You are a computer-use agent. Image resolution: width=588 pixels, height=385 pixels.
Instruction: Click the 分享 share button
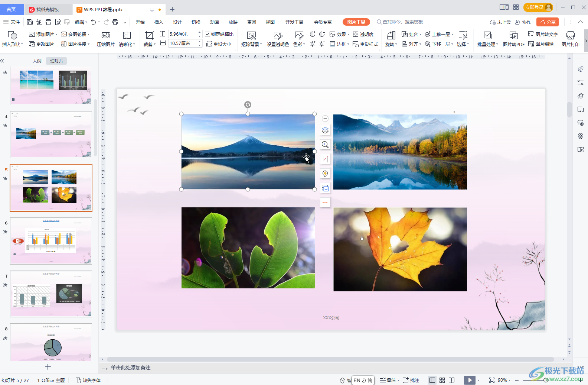point(548,22)
